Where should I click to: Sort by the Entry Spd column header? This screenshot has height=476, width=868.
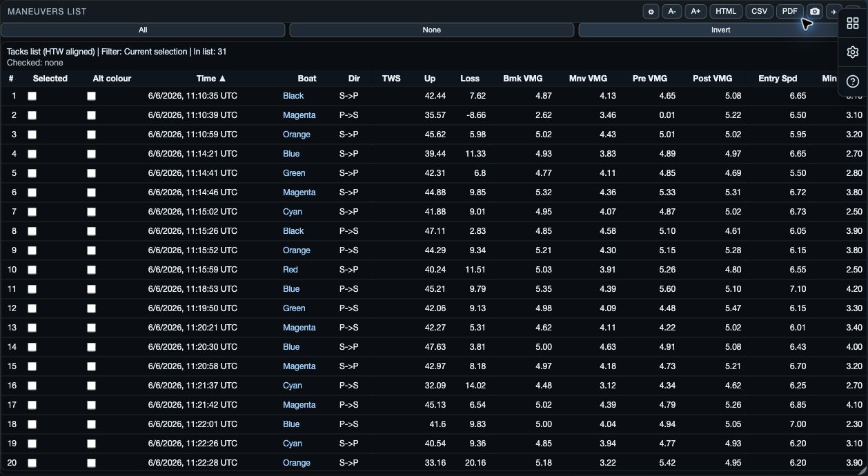coord(778,79)
